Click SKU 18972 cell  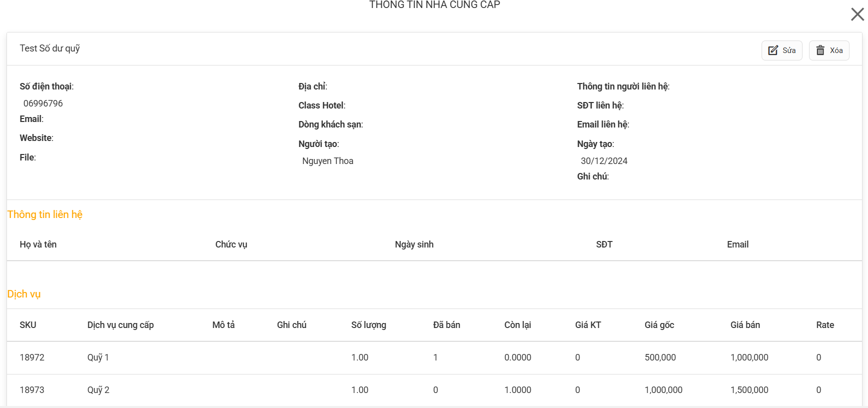point(32,357)
